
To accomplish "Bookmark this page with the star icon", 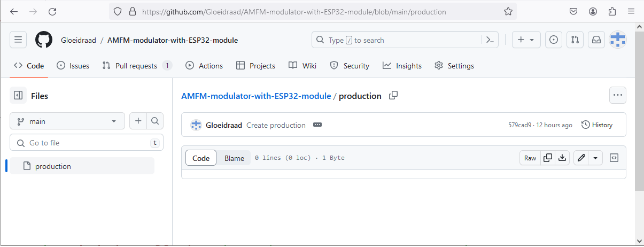I will coord(508,11).
